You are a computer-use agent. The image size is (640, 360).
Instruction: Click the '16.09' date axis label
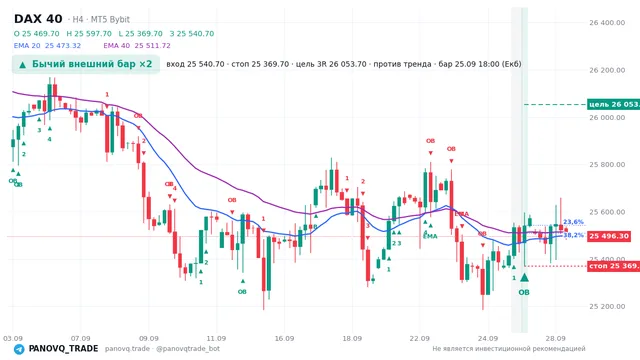(284, 338)
